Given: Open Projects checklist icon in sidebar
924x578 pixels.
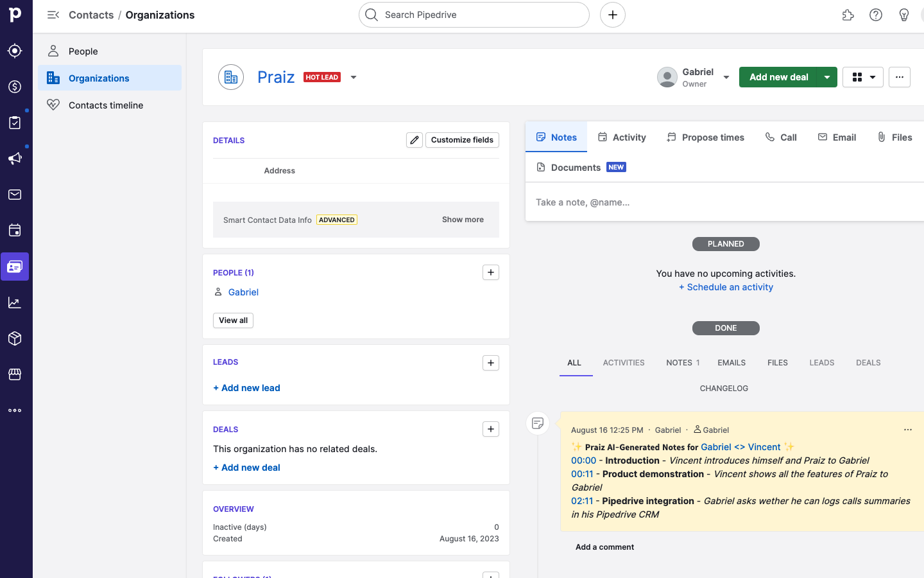Looking at the screenshot, I should coord(15,123).
